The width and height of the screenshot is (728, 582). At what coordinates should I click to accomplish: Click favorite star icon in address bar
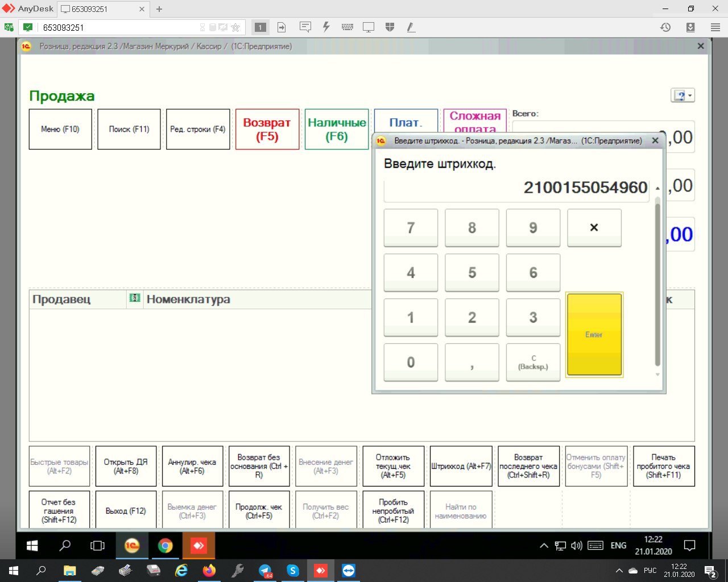click(x=235, y=27)
